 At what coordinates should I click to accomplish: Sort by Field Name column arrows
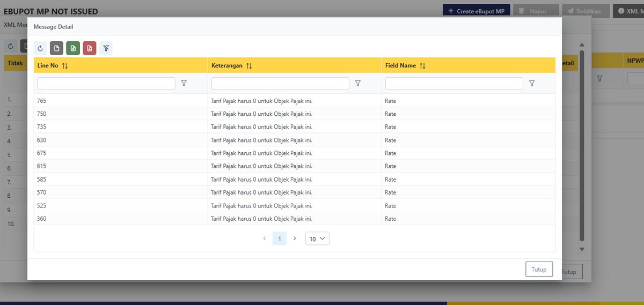[x=422, y=65]
